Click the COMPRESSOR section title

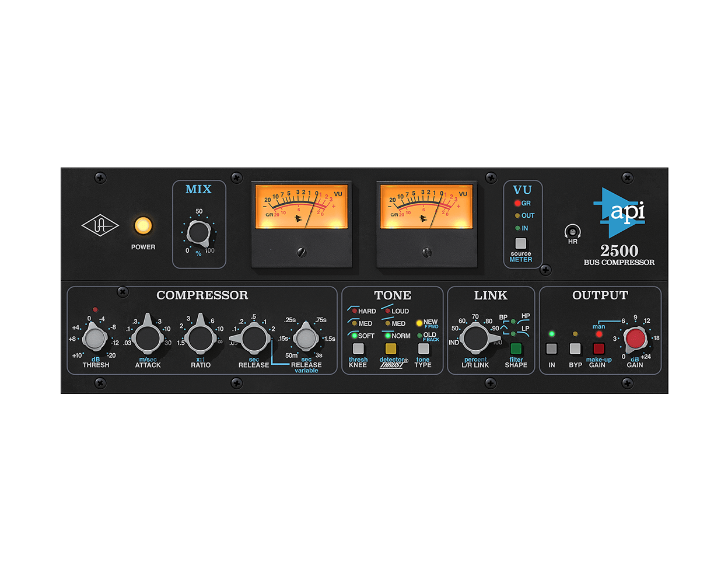tap(202, 295)
